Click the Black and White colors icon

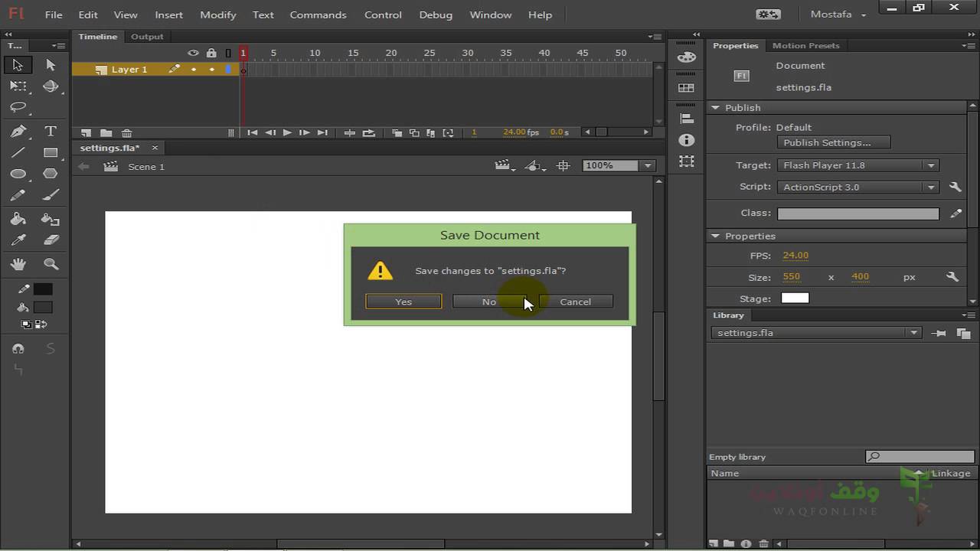(x=26, y=324)
